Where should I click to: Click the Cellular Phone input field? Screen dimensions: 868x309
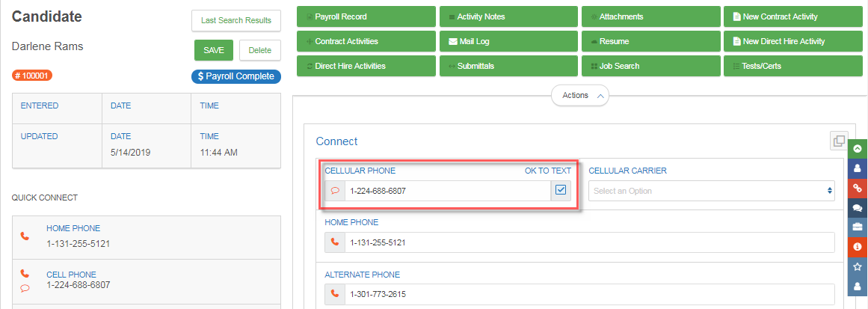tap(447, 191)
